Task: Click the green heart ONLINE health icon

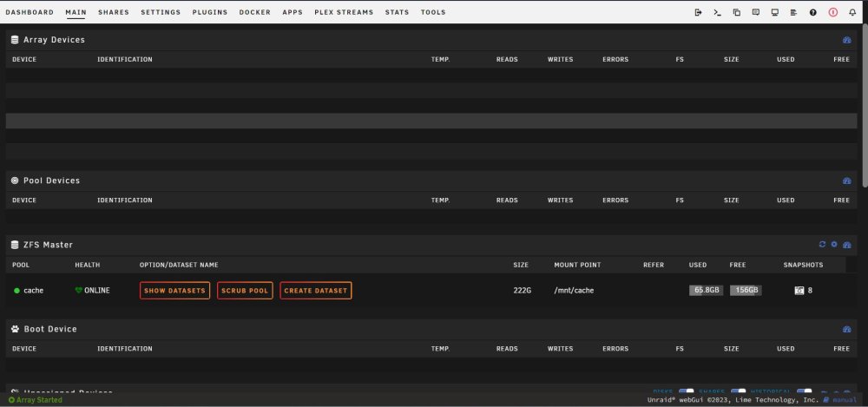Action: (x=79, y=290)
